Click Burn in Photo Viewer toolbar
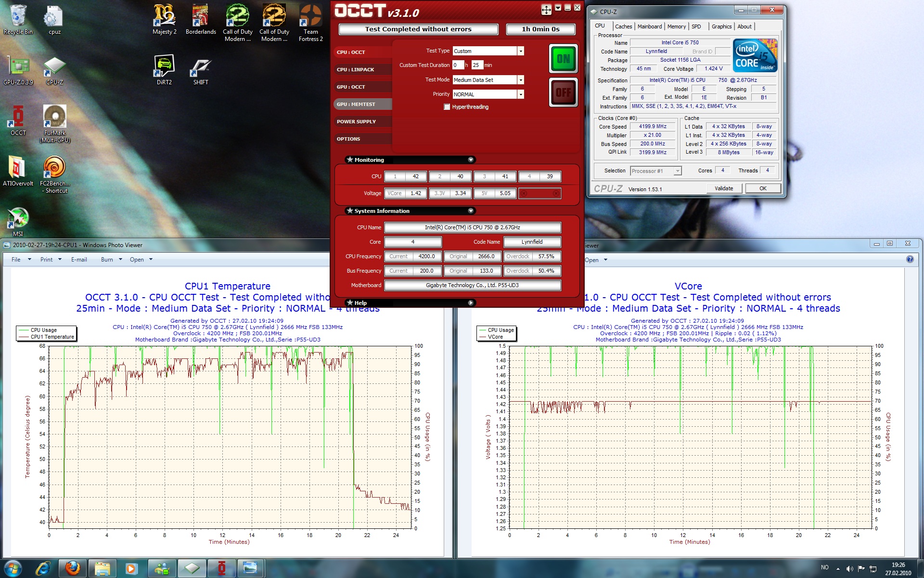Viewport: 924px width, 578px height. point(112,260)
